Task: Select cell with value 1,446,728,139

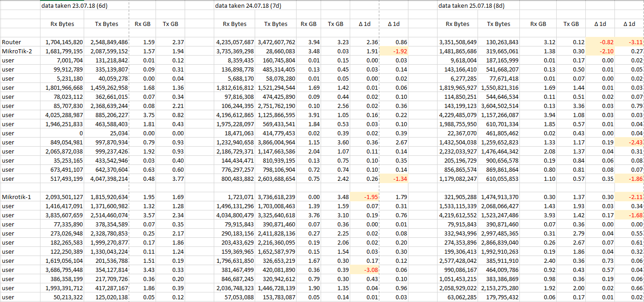Action: click(276, 288)
